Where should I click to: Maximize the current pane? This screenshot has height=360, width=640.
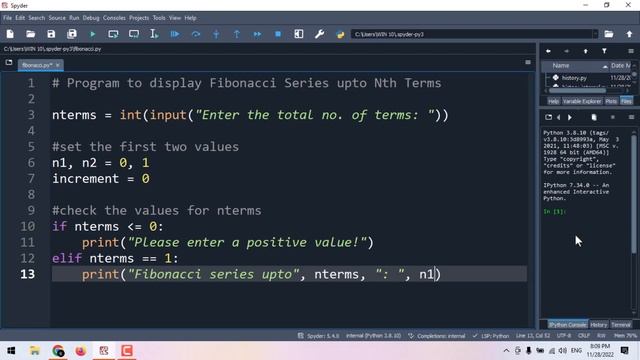coord(299,34)
